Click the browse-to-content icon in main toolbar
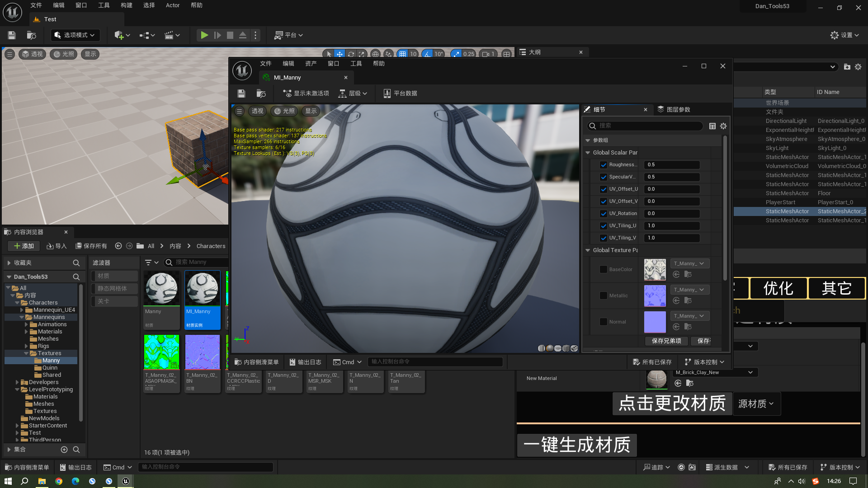This screenshot has height=488, width=868. click(31, 35)
